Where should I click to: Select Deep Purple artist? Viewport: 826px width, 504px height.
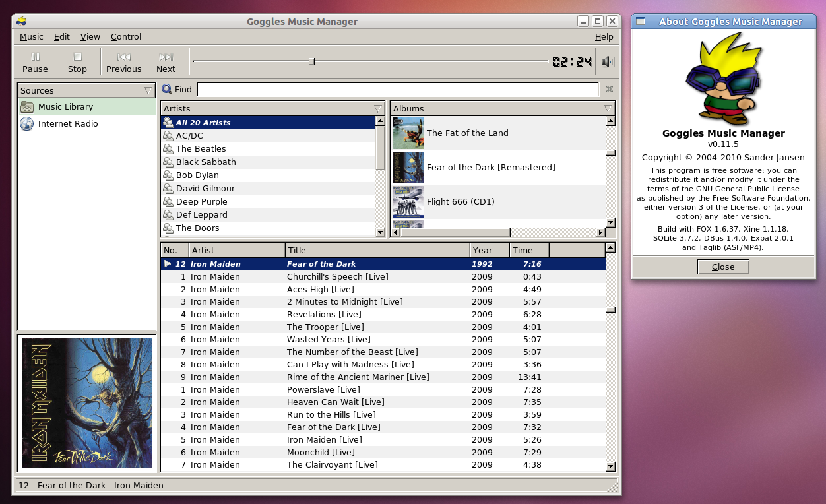[x=268, y=201]
